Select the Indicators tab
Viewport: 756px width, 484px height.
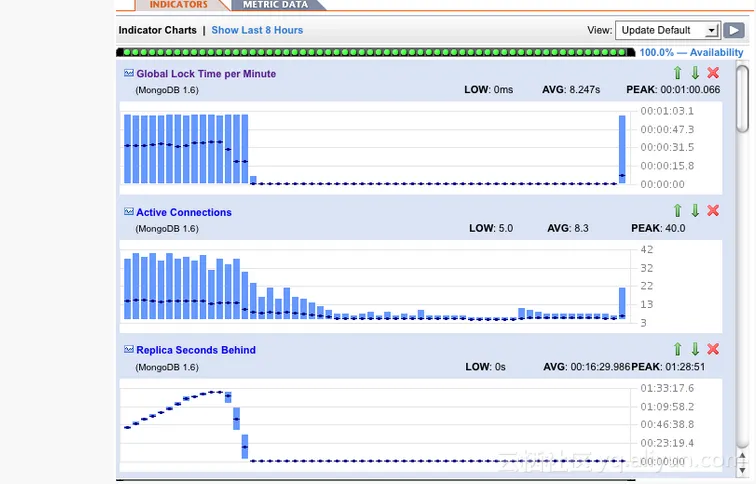(x=178, y=5)
